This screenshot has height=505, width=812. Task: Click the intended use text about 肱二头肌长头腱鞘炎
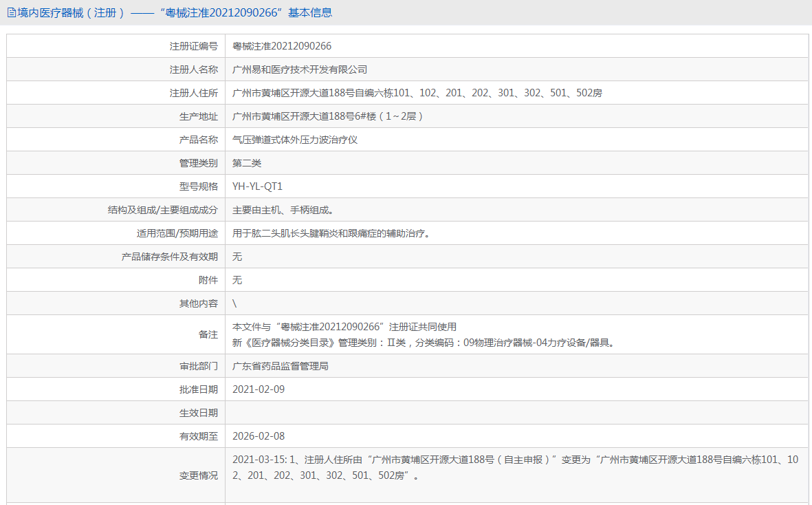(x=333, y=233)
